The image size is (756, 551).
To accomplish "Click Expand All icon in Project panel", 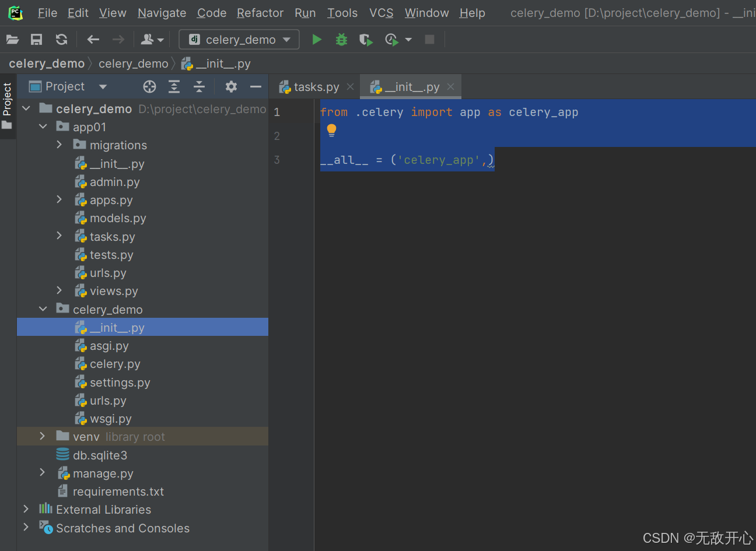I will point(174,87).
